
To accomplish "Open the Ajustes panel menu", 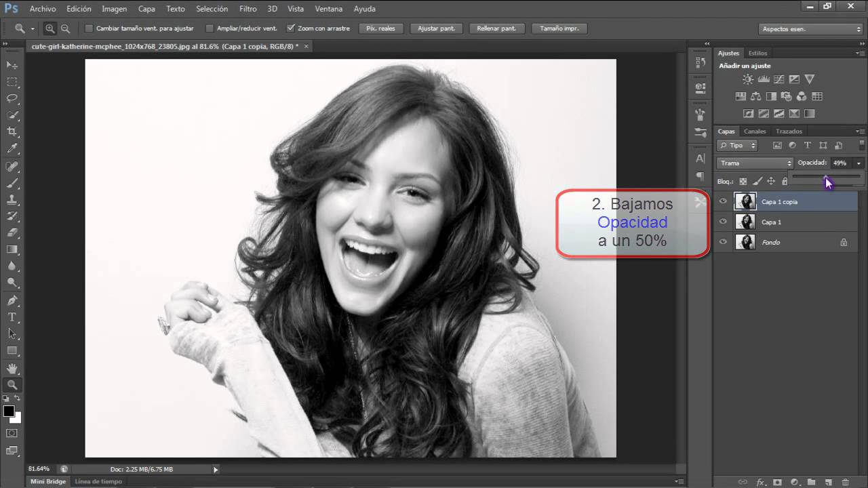I will pos(860,54).
